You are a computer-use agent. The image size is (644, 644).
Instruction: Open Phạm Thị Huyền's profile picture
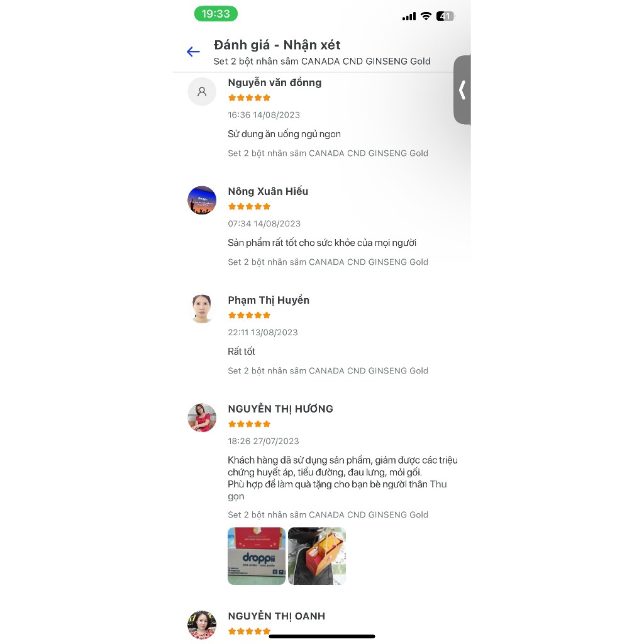[202, 309]
